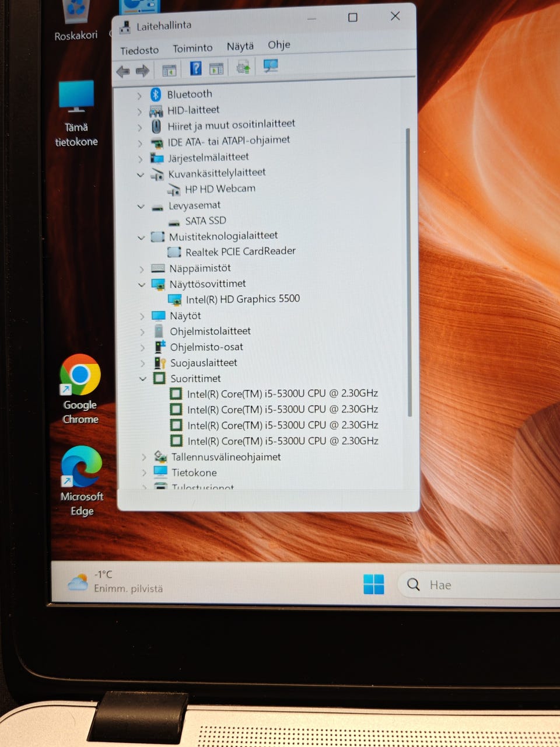Collapse the Kuvankäsittelylaitteet node chevron

140,174
